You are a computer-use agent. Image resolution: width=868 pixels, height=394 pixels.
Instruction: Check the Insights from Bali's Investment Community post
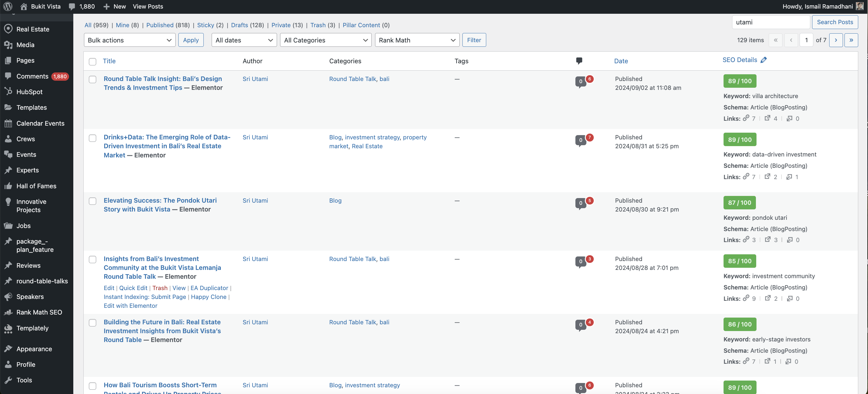(x=93, y=260)
